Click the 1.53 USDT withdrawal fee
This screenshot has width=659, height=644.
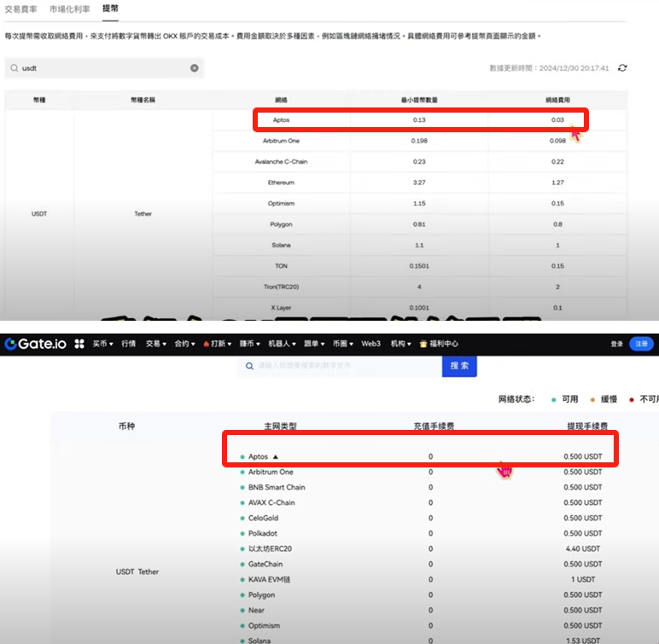(x=582, y=641)
